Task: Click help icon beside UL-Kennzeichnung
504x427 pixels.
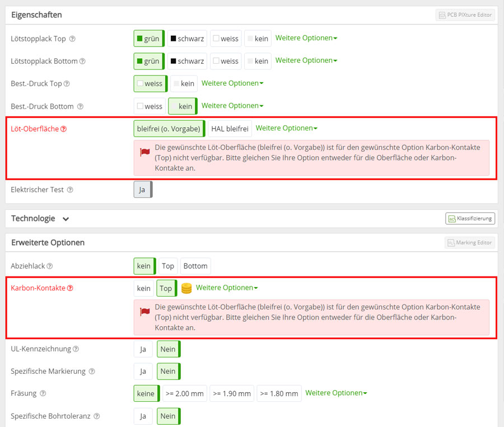Action: click(x=76, y=349)
